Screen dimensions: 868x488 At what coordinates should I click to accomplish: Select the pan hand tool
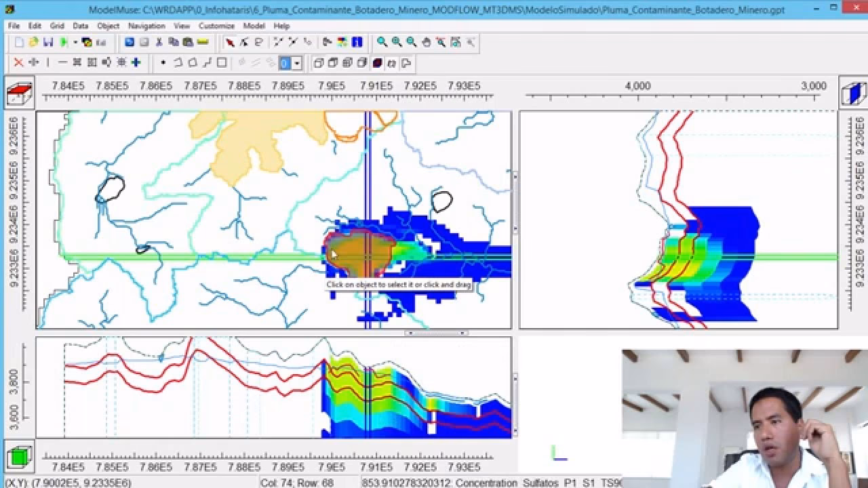pyautogui.click(x=427, y=42)
